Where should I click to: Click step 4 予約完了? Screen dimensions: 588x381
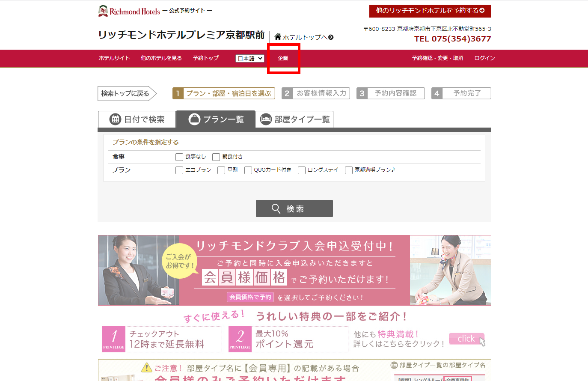click(461, 93)
